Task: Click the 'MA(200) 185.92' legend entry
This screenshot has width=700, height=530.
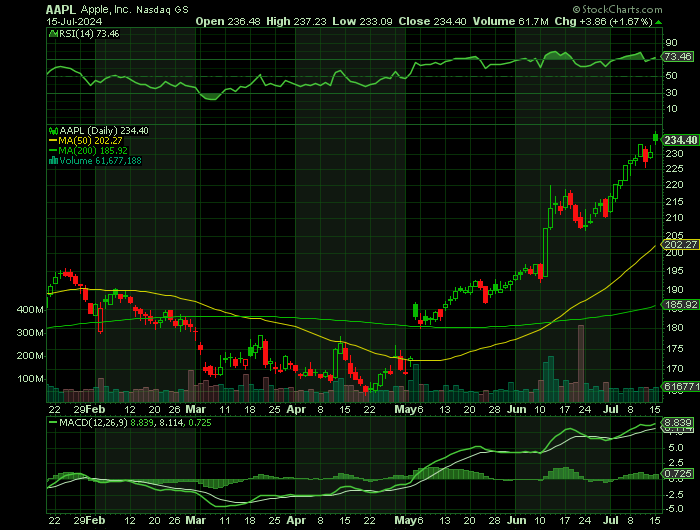Action: (93, 151)
